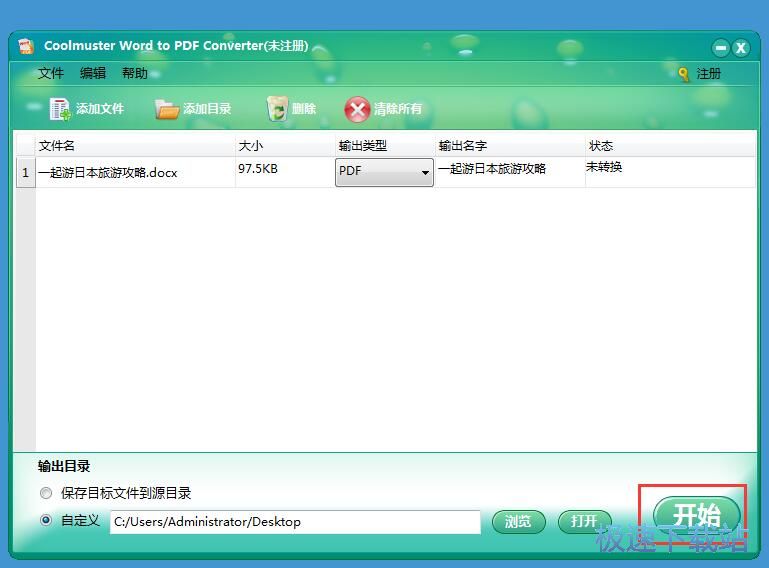Open the 帮助 (Help) menu
Screen dimensions: 769x568
click(134, 74)
